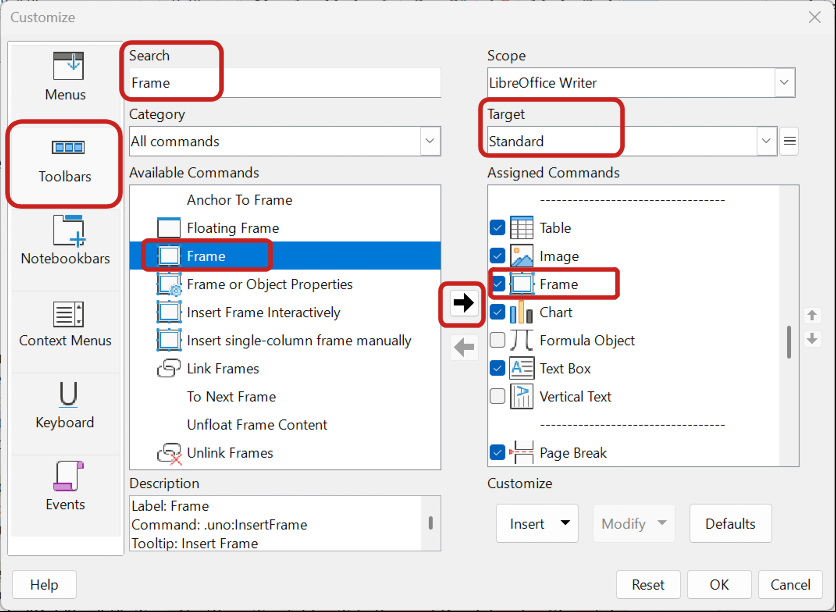Image resolution: width=836 pixels, height=612 pixels.
Task: Open the Category dropdown All commands
Action: (x=285, y=141)
